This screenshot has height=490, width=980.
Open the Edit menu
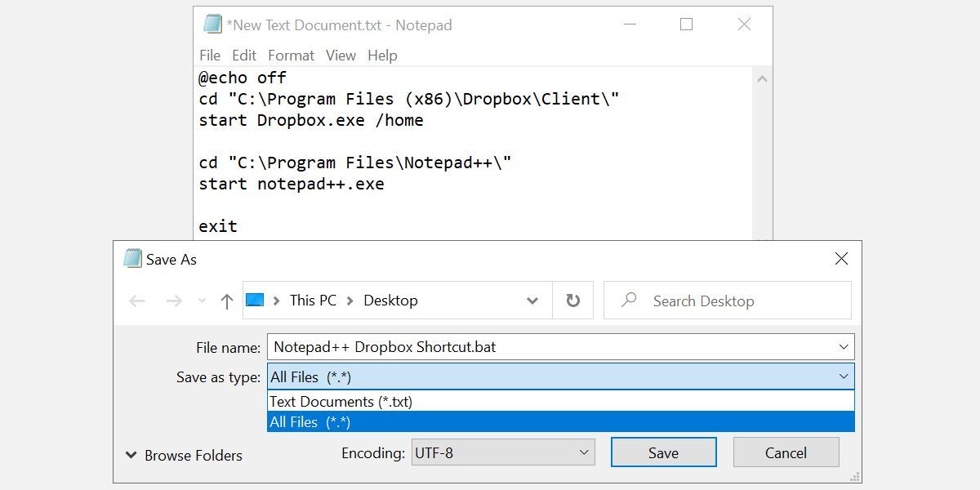pos(244,56)
